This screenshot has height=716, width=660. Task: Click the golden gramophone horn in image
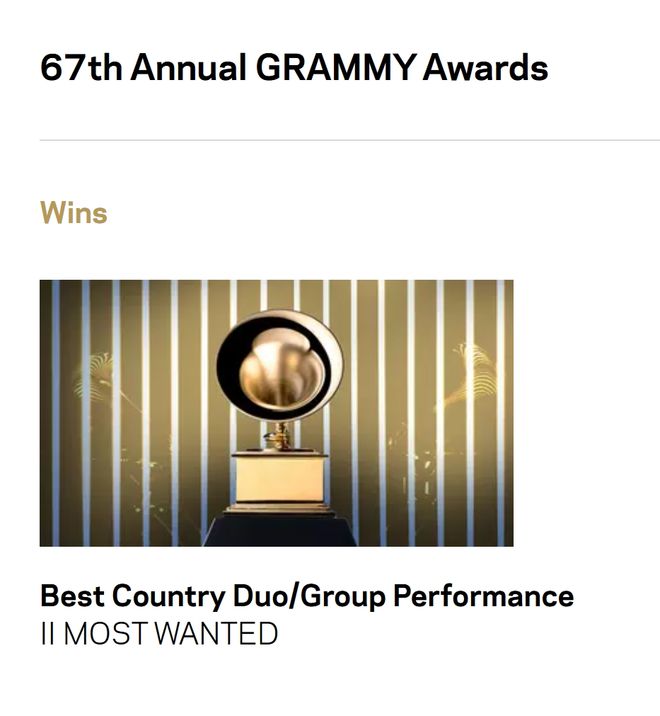pos(280,365)
